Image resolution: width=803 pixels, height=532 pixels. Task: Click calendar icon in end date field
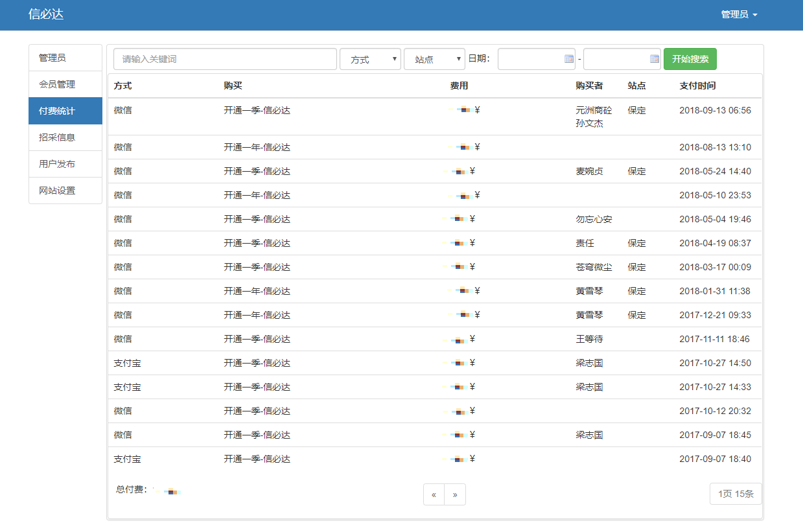tap(655, 59)
